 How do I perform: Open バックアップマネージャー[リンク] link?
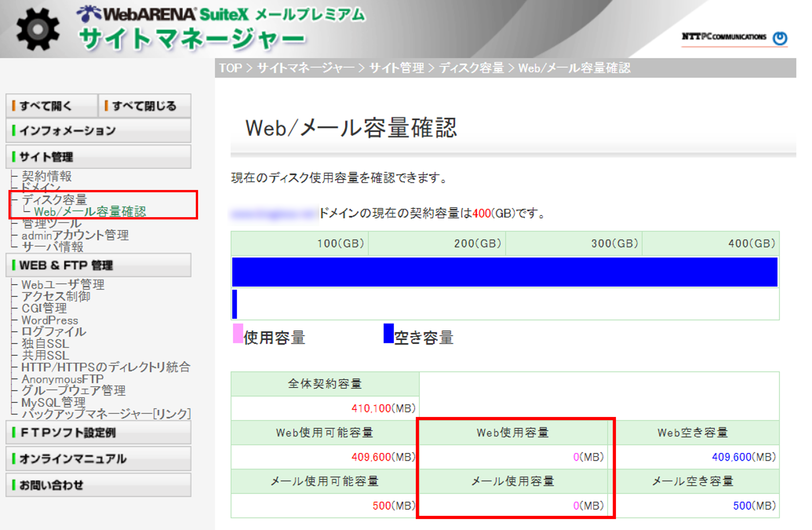(106, 414)
